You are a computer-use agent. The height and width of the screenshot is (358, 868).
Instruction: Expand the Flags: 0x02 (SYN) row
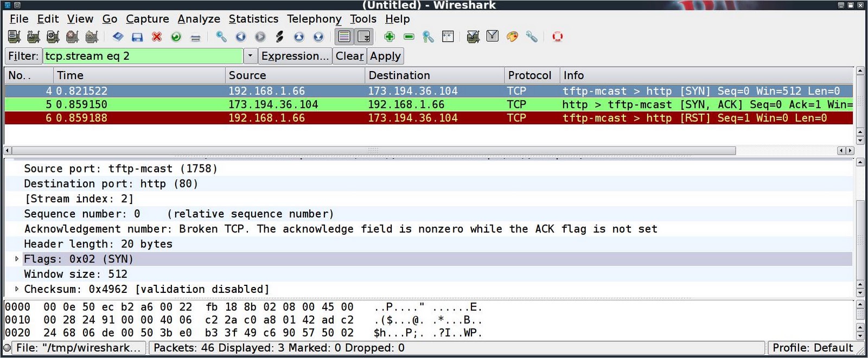(17, 259)
